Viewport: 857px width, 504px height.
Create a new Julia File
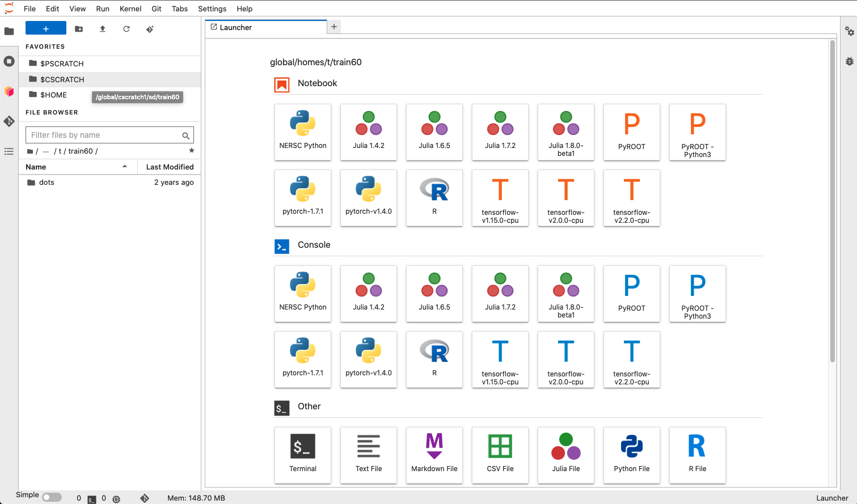coord(566,455)
